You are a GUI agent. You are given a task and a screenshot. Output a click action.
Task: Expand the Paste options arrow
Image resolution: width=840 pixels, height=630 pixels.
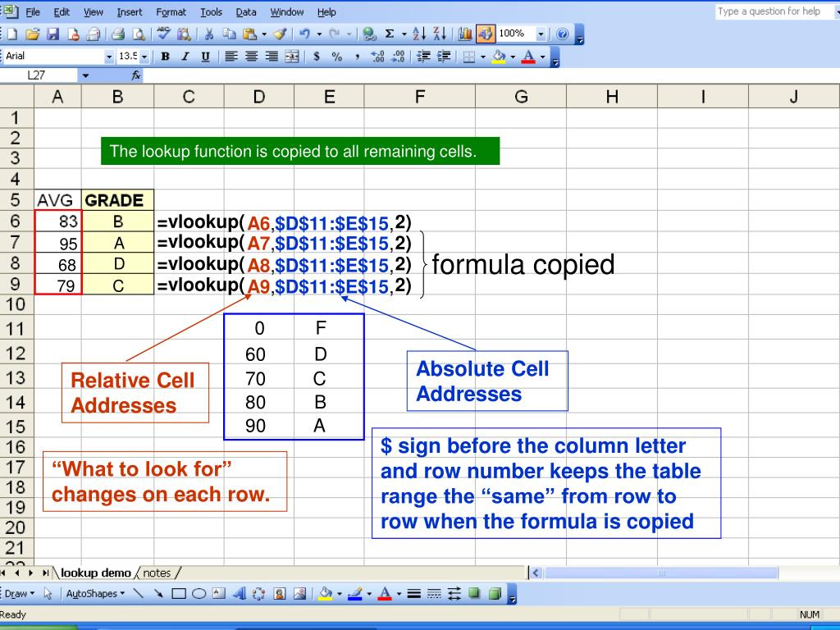click(264, 34)
